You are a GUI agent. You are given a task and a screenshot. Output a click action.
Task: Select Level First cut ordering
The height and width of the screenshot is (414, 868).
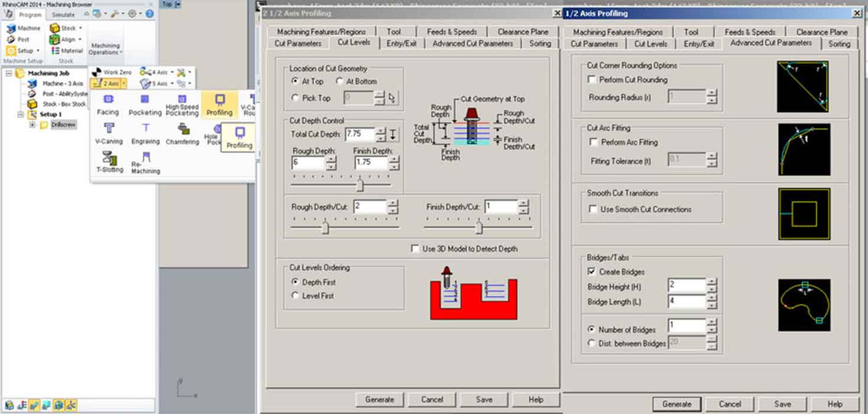coord(296,295)
